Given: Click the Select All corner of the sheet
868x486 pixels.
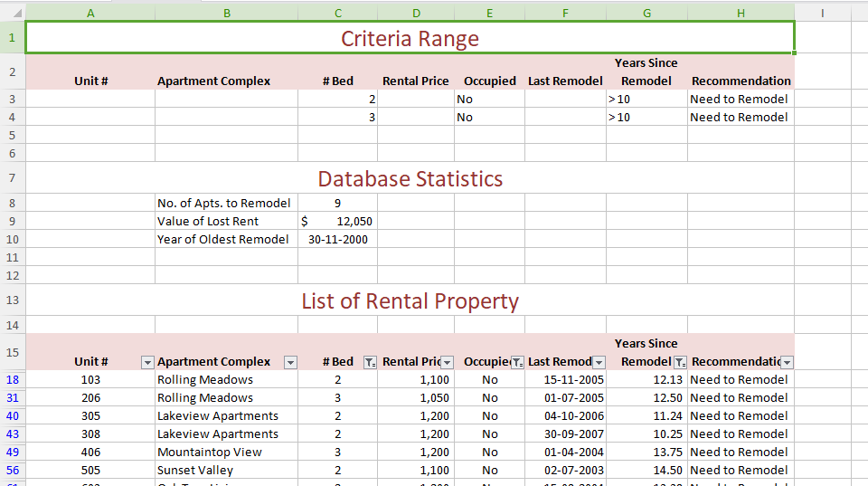Looking at the screenshot, I should 12,13.
